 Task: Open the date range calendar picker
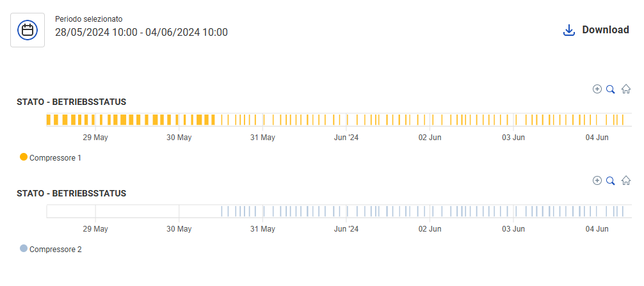[x=28, y=30]
